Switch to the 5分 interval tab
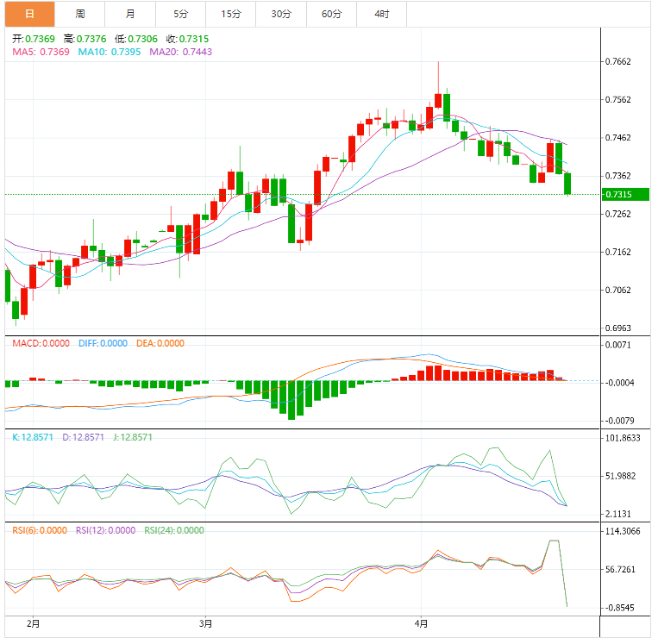This screenshot has width=658, height=644. pyautogui.click(x=180, y=14)
